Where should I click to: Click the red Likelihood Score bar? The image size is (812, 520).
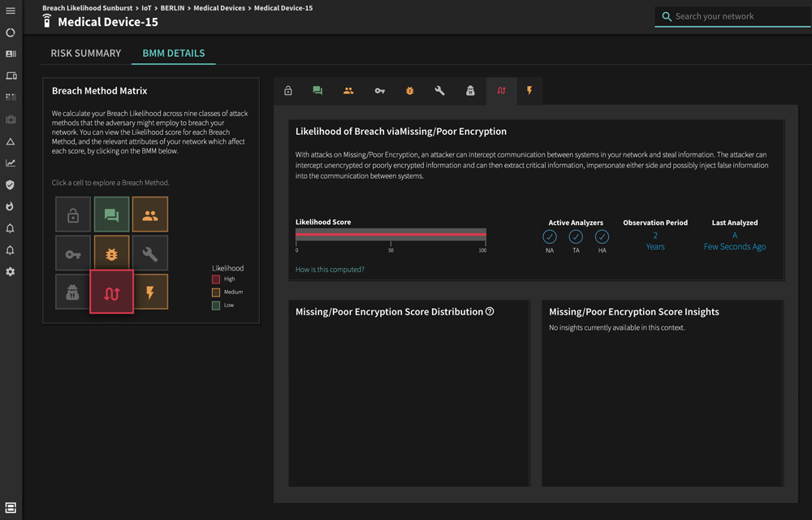[391, 234]
